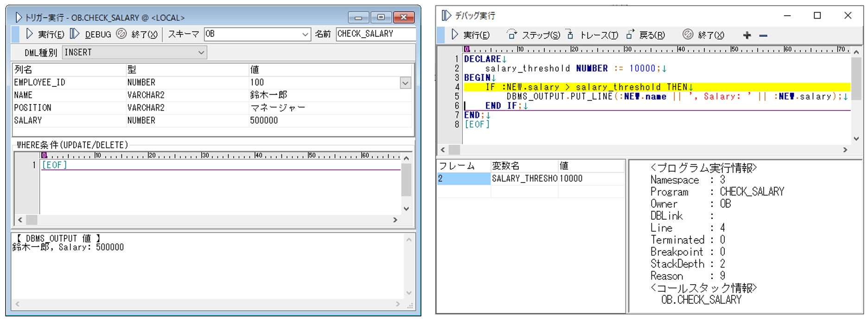Start DEBUG mode in trigger window
The height and width of the screenshot is (319, 868).
point(91,34)
